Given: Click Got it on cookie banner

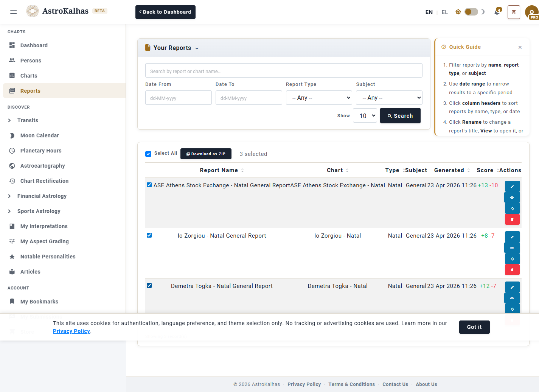Looking at the screenshot, I should (474, 327).
